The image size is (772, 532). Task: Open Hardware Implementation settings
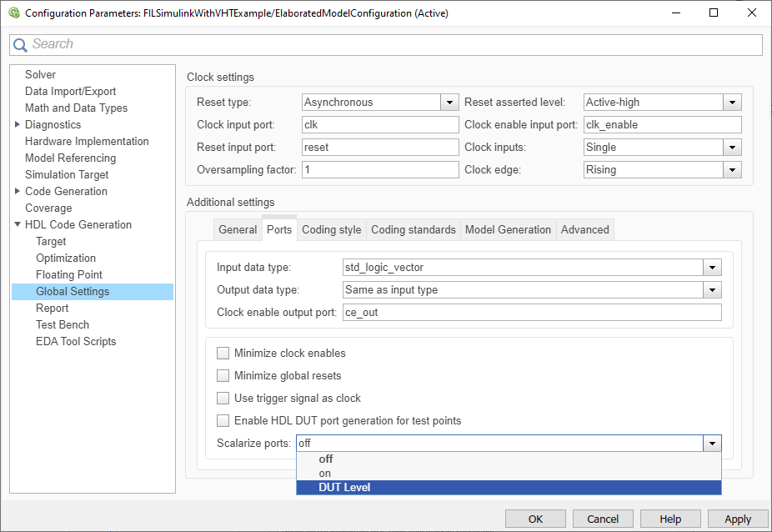87,142
